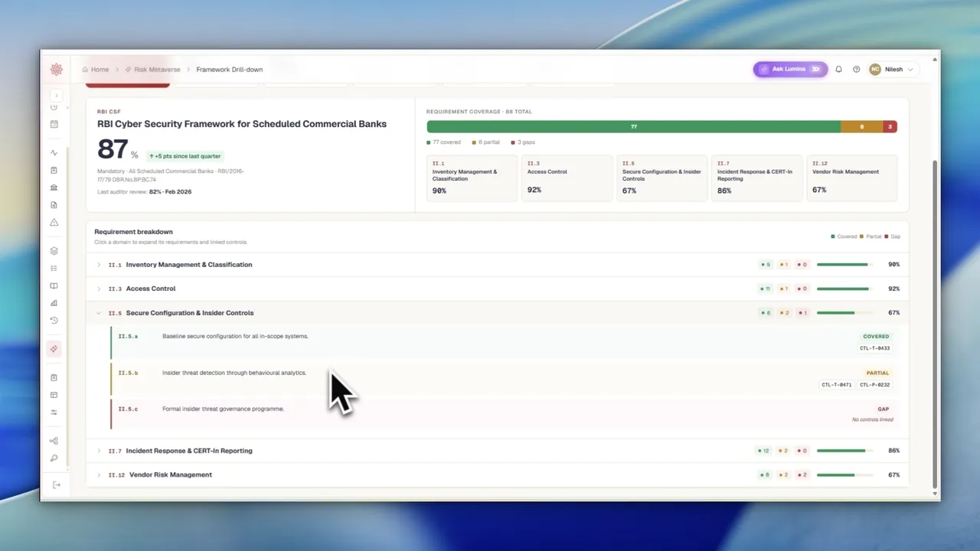Image resolution: width=980 pixels, height=551 pixels.
Task: Open the help question-mark icon
Action: pos(856,69)
